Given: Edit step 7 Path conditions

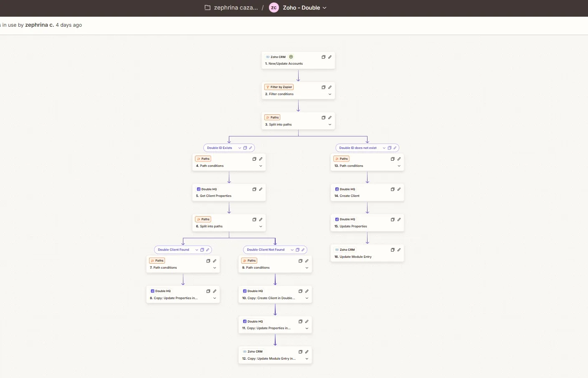Looking at the screenshot, I should 215,261.
